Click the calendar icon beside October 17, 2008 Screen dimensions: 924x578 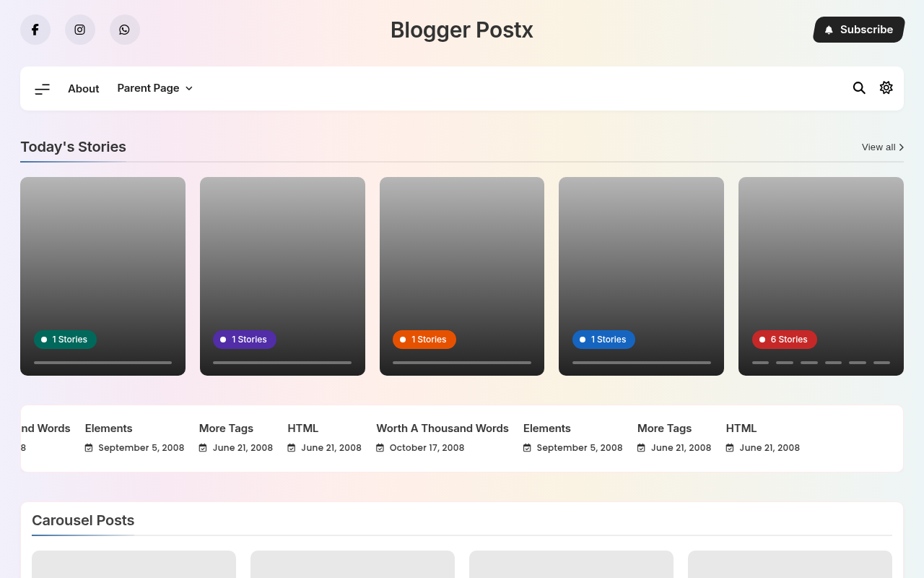tap(380, 448)
